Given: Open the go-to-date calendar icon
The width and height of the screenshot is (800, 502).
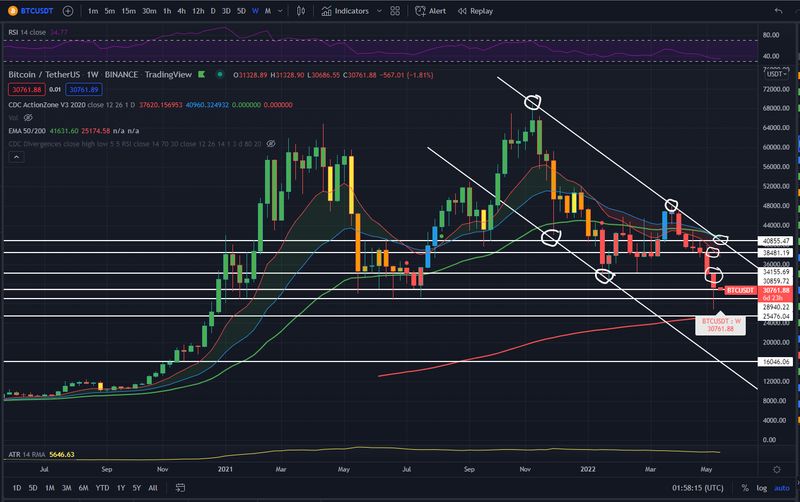Looking at the screenshot, I should [x=179, y=487].
